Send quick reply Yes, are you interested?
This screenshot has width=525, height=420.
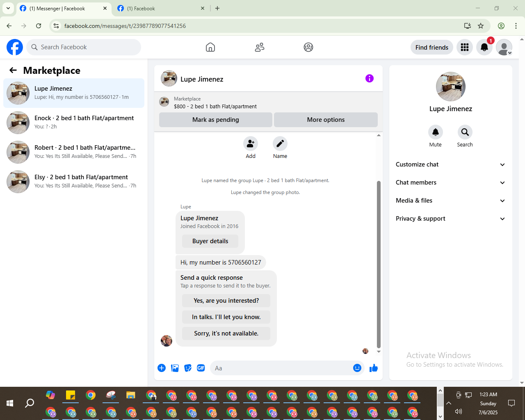click(x=226, y=301)
